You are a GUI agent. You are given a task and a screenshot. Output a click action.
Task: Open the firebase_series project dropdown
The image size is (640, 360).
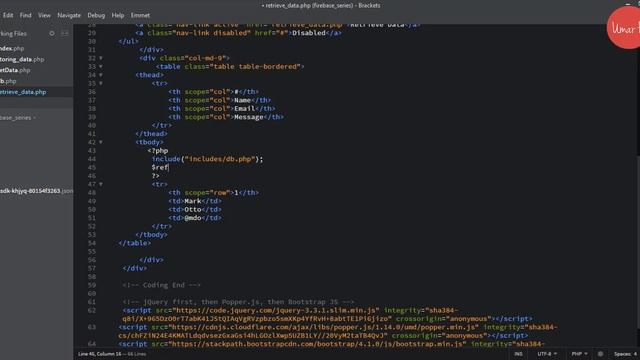coord(17,118)
